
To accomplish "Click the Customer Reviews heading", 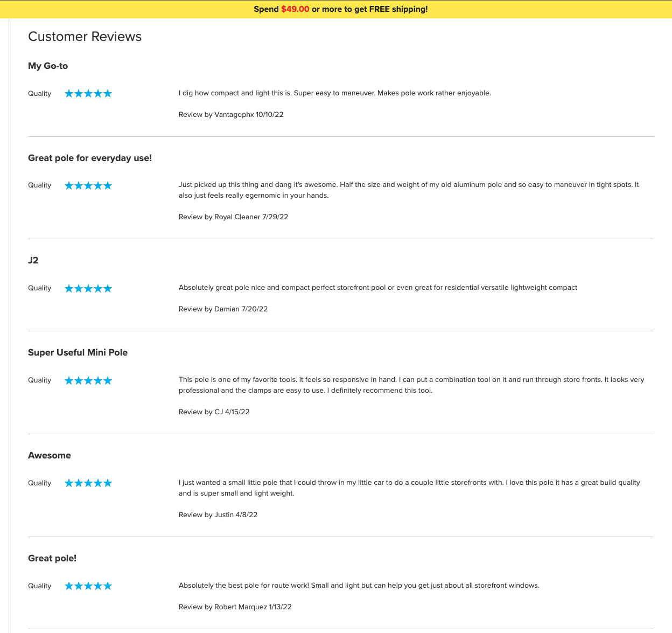I will pyautogui.click(x=85, y=37).
